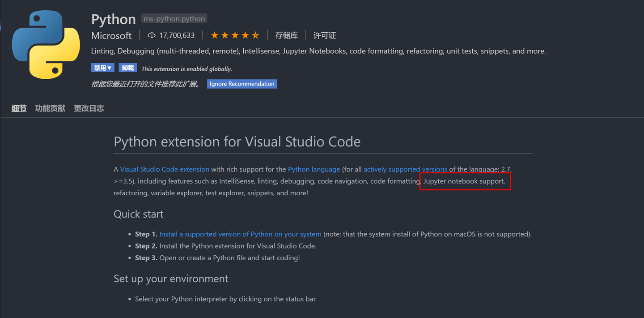Open the Install a supported version of Python link
The image size is (644, 318).
(240, 234)
